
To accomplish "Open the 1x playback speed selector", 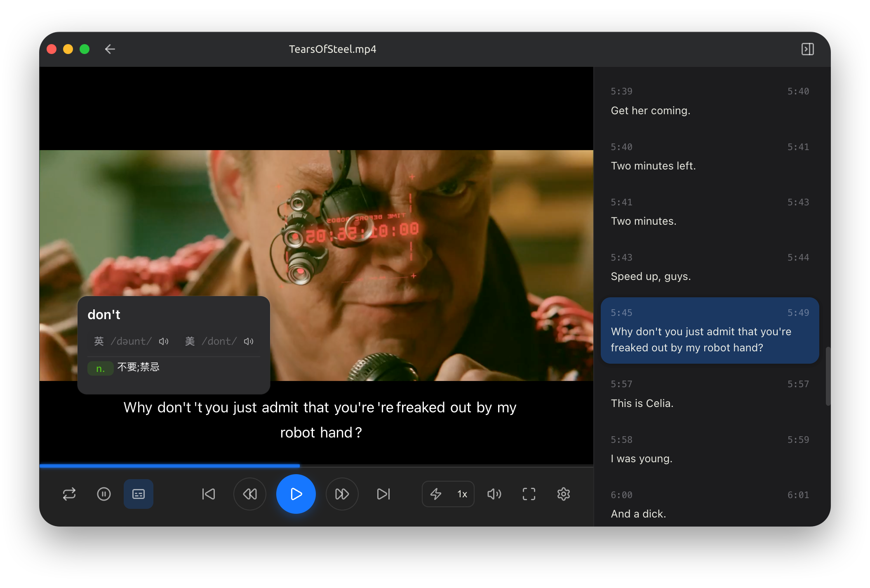I will [462, 494].
